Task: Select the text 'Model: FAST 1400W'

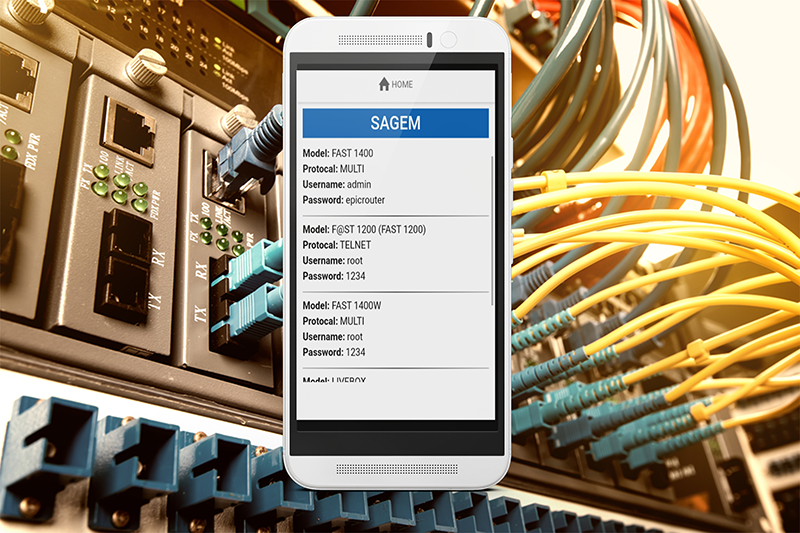Action: (342, 306)
